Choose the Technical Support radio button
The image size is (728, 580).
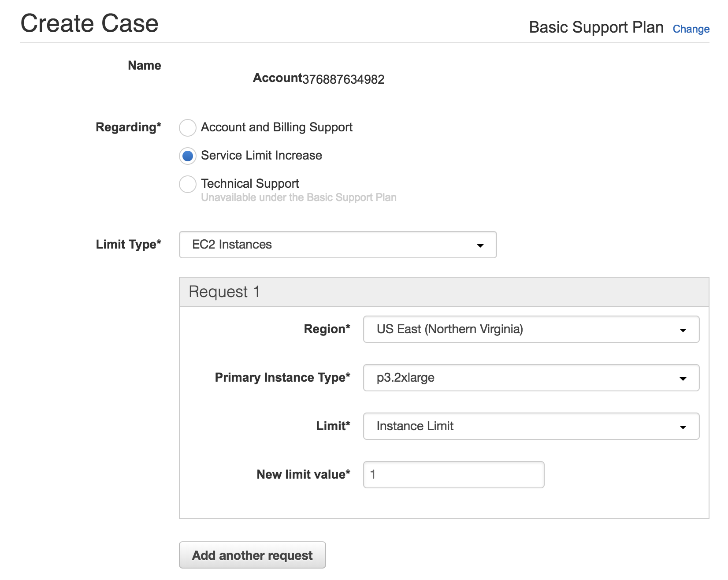coord(188,184)
